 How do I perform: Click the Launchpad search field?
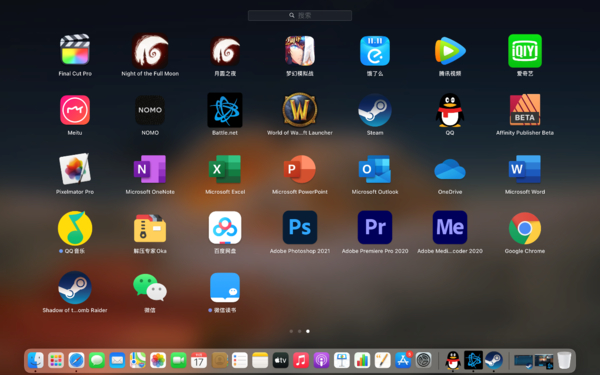tap(300, 15)
